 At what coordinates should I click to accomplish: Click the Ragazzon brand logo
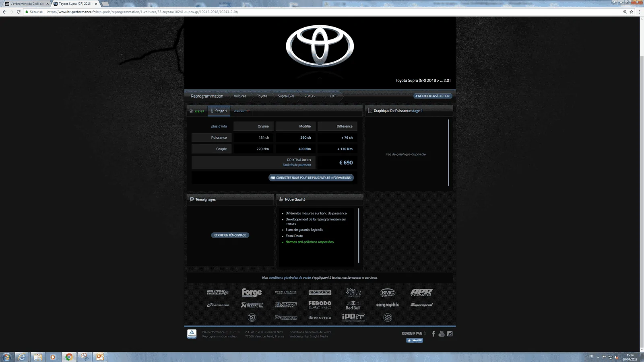click(286, 305)
